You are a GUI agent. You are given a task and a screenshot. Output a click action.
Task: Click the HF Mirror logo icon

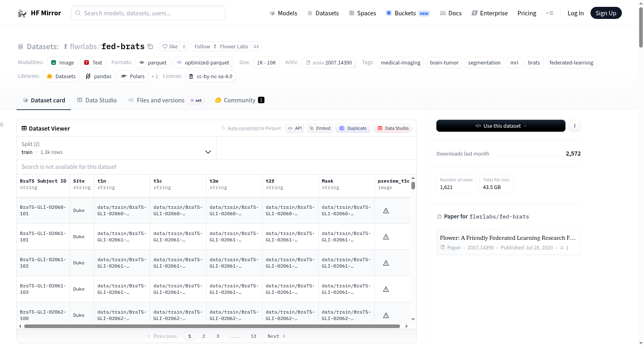pos(22,13)
